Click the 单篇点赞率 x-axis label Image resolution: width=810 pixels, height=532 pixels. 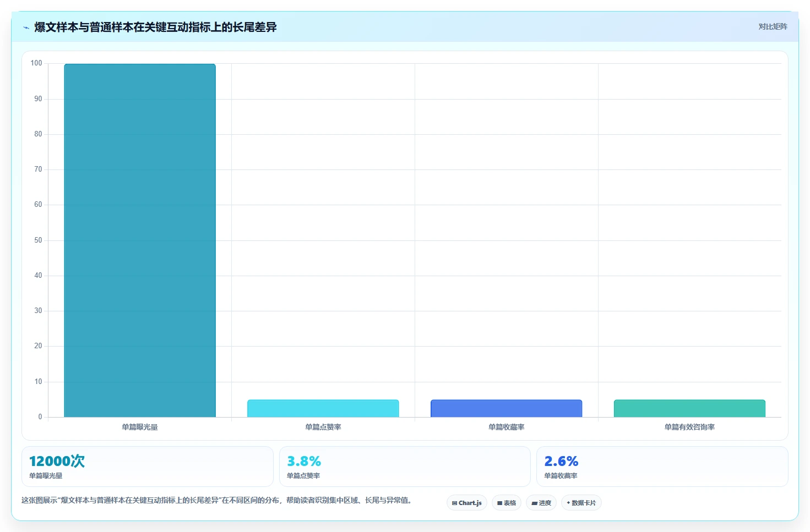point(323,427)
